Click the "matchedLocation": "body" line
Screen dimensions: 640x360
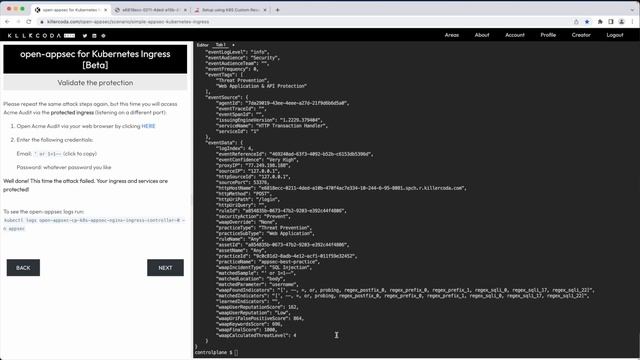click(x=251, y=279)
